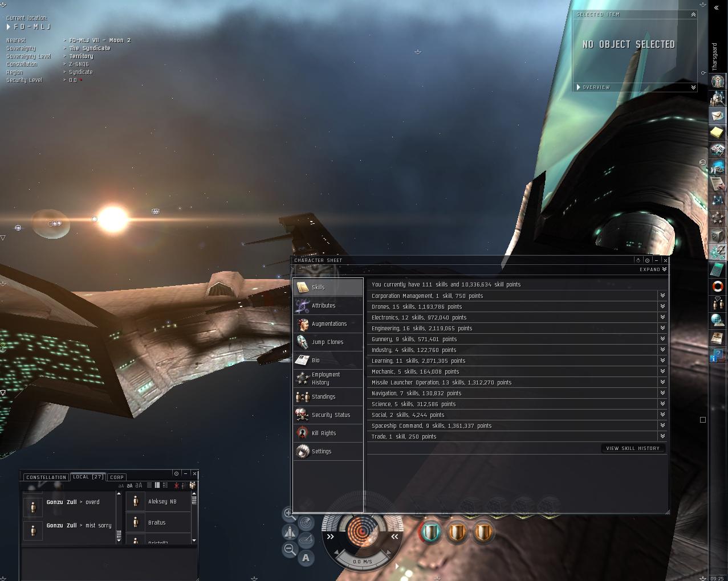The height and width of the screenshot is (581, 728).
Task: Open the corporation stars icon
Action: pyautogui.click(x=718, y=218)
